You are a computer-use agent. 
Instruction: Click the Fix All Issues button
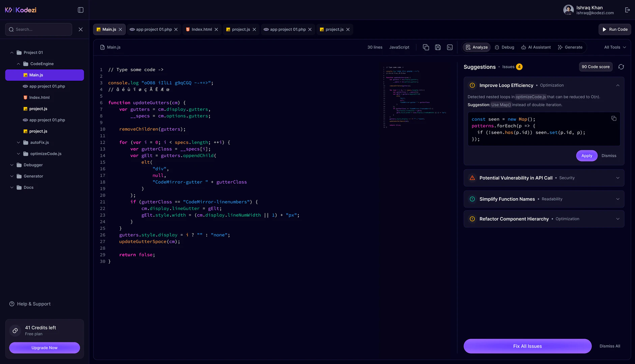click(527, 346)
